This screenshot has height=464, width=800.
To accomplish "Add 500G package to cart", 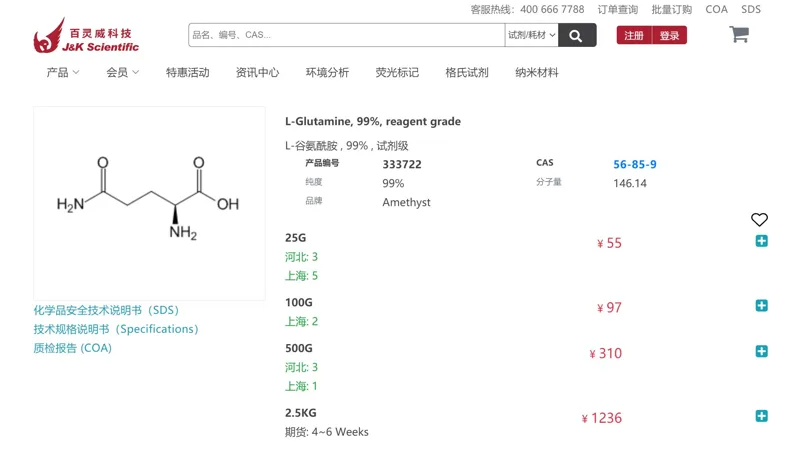I will pos(761,351).
